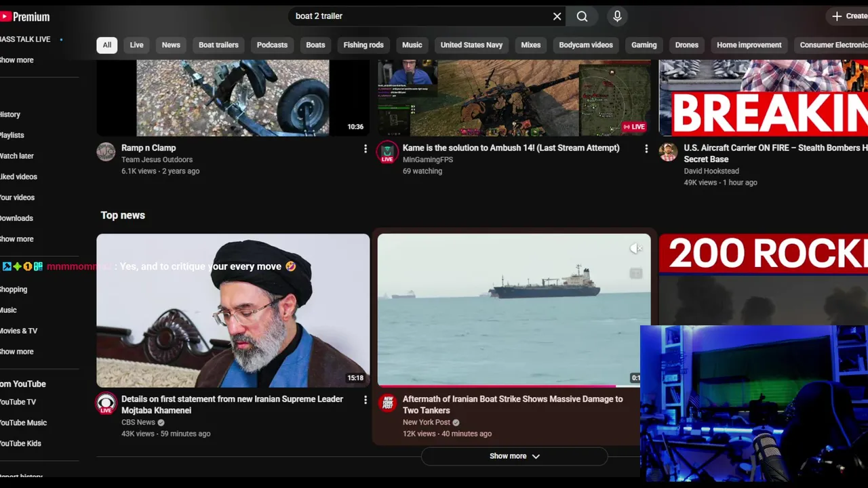Select the All filter chip
This screenshot has width=868, height=488.
pyautogui.click(x=107, y=45)
